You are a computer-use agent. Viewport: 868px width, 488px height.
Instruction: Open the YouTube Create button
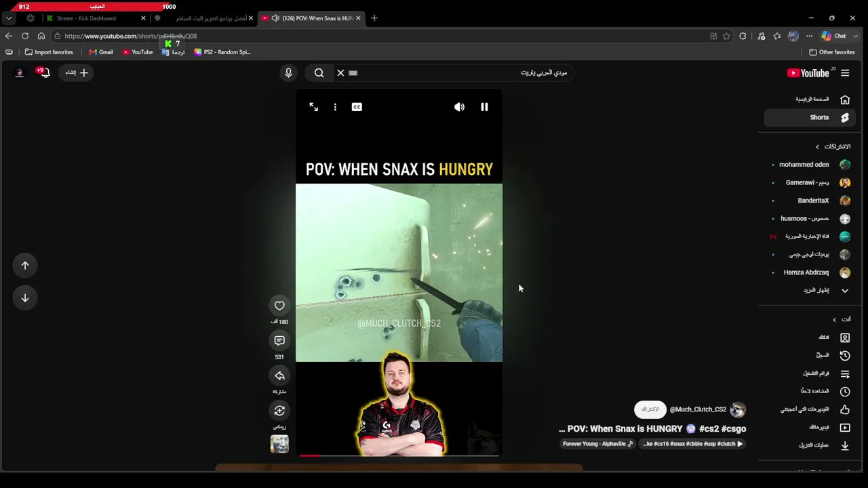(77, 73)
